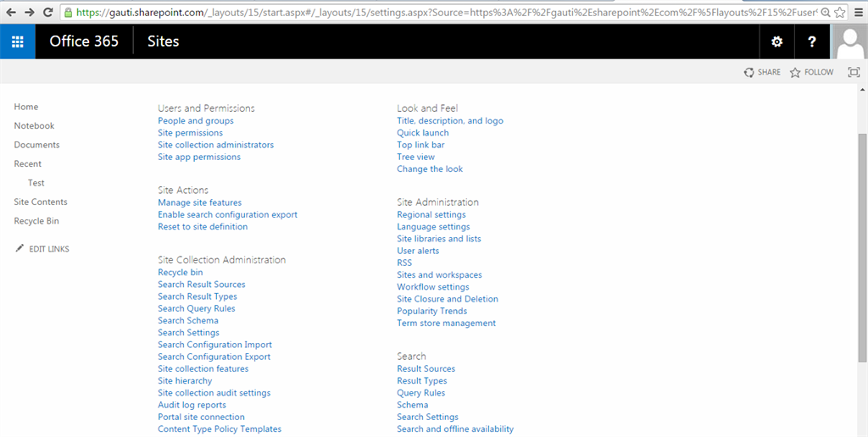
Task: Click Reset to site definition
Action: click(203, 227)
